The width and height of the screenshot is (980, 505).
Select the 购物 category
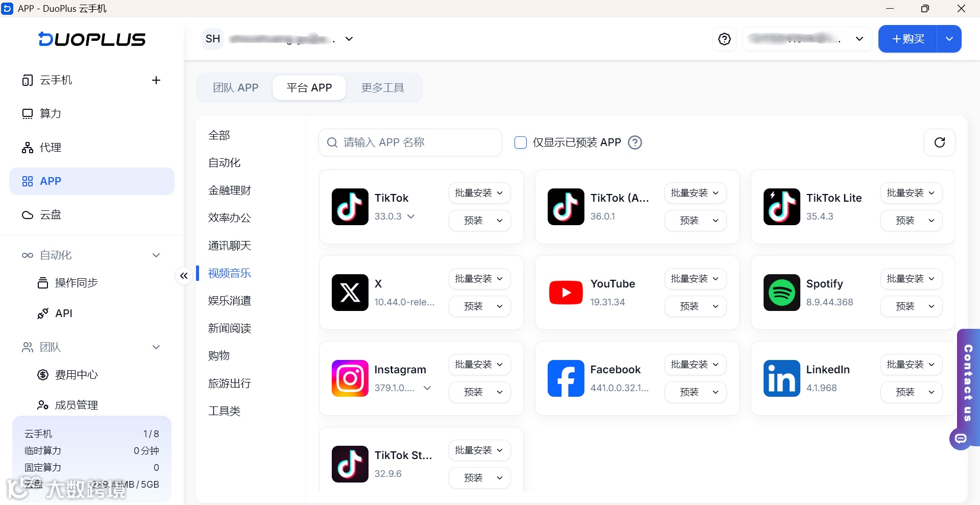[x=219, y=355]
